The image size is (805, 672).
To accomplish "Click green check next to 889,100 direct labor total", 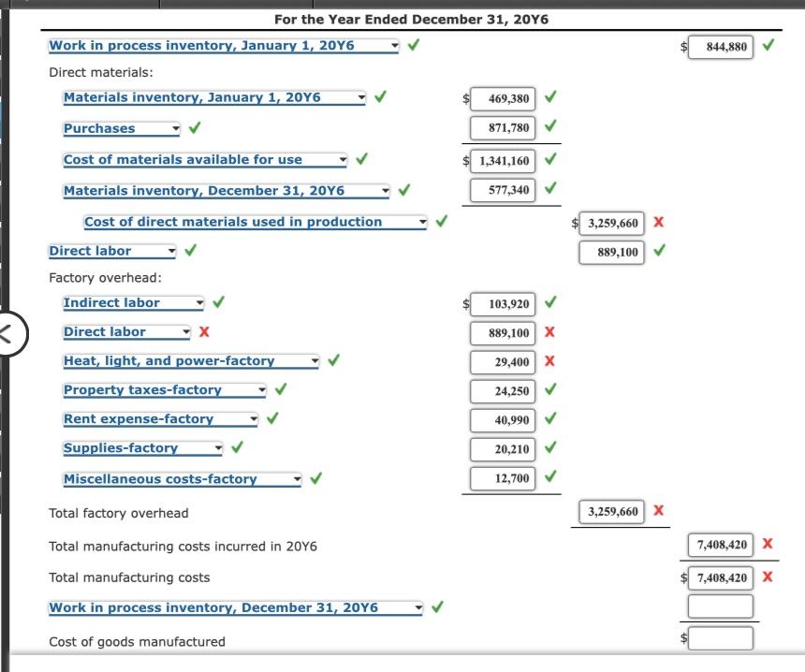I will tap(659, 251).
